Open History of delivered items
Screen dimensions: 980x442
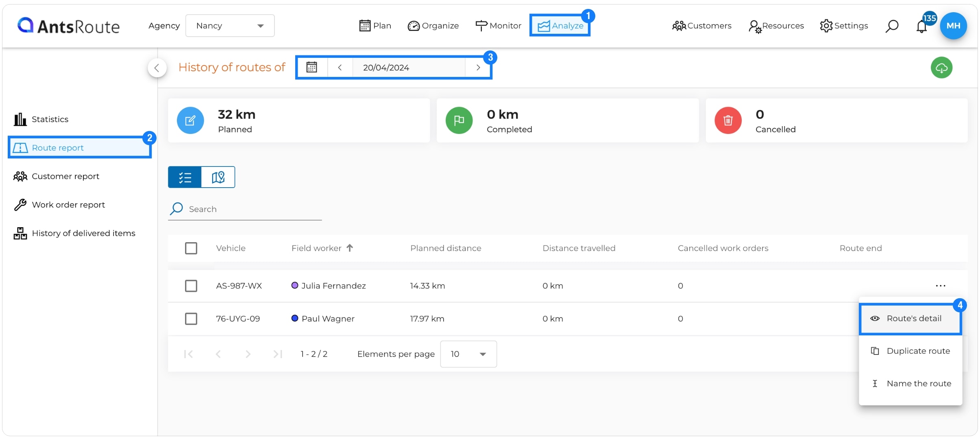74,233
